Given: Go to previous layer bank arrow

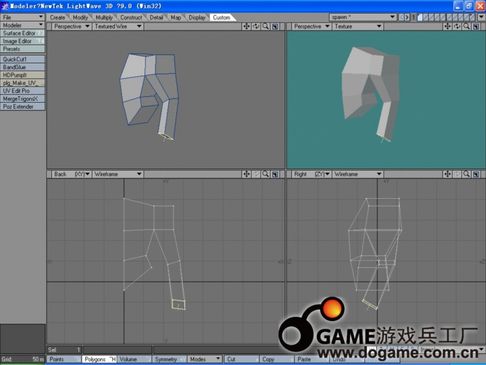Looking at the screenshot, I should click(401, 17).
